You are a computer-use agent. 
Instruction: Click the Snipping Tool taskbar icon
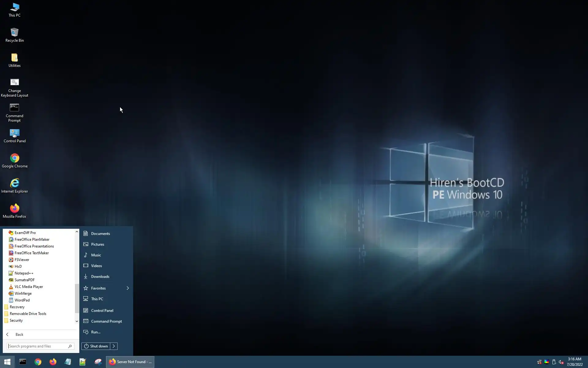pyautogui.click(x=98, y=362)
